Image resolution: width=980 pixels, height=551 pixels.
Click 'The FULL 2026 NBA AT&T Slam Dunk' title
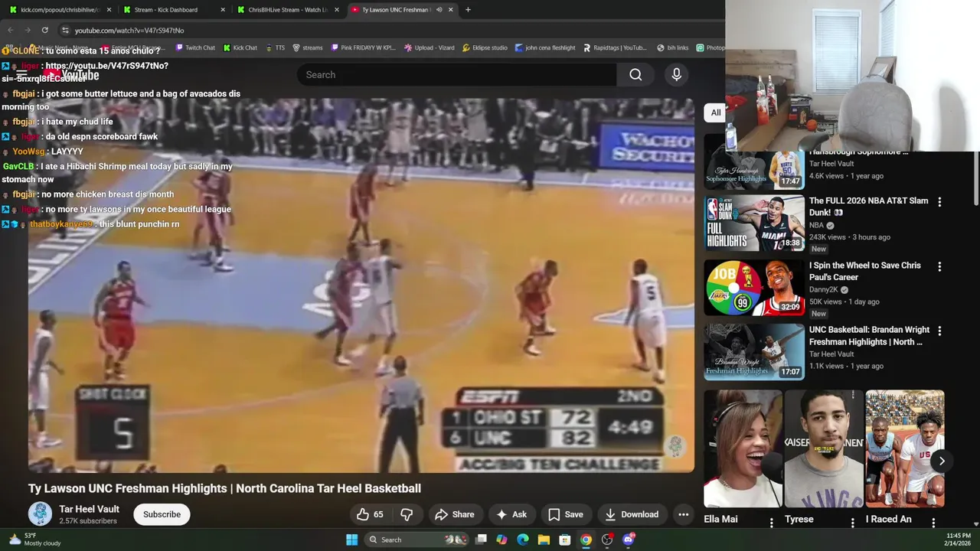868,207
